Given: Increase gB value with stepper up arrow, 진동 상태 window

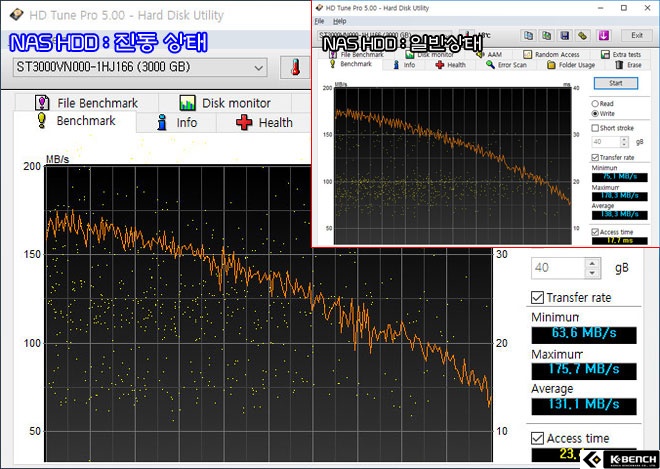Looking at the screenshot, I should pyautogui.click(x=592, y=264).
